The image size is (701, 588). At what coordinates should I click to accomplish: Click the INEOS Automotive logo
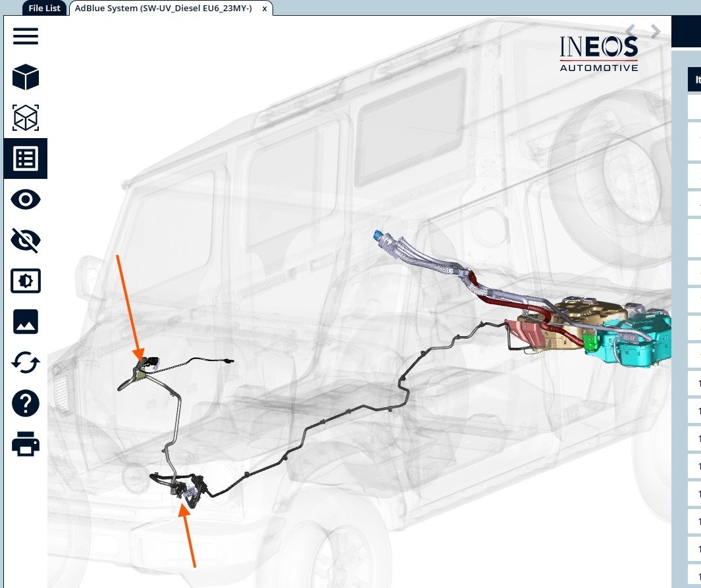pos(598,53)
